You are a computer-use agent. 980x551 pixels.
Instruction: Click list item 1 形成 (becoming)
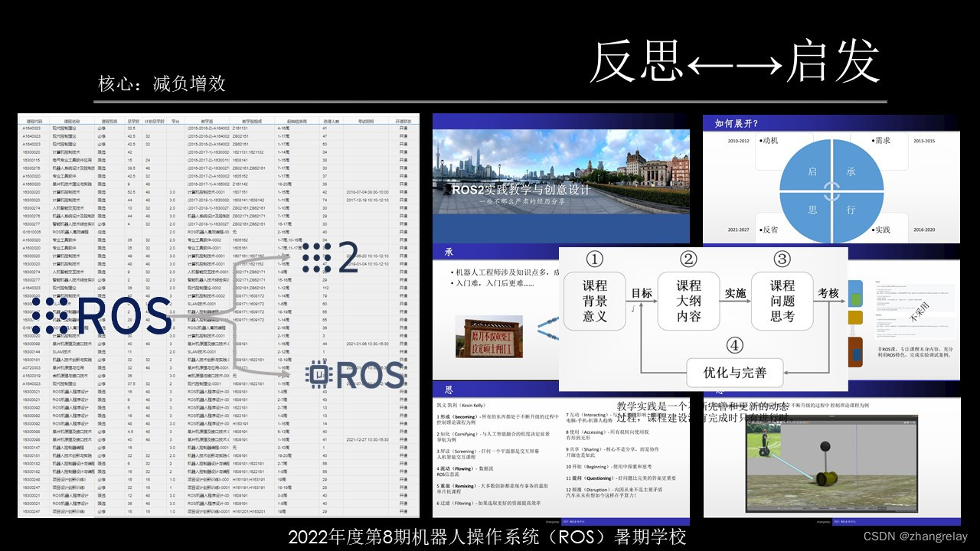click(x=497, y=418)
